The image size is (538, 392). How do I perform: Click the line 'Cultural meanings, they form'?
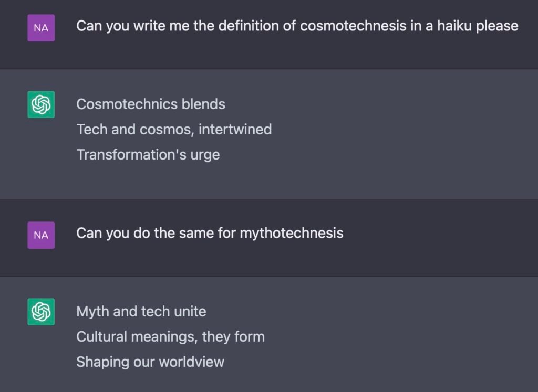171,337
